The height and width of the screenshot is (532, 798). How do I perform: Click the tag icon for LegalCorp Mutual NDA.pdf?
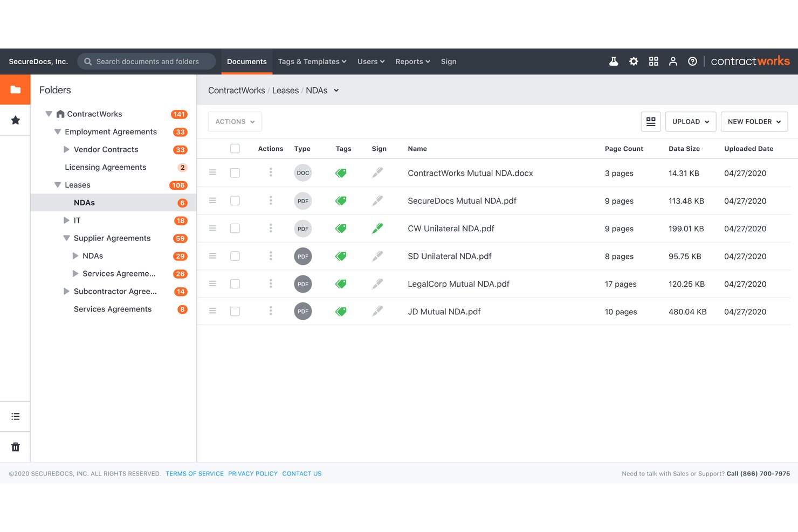(341, 284)
